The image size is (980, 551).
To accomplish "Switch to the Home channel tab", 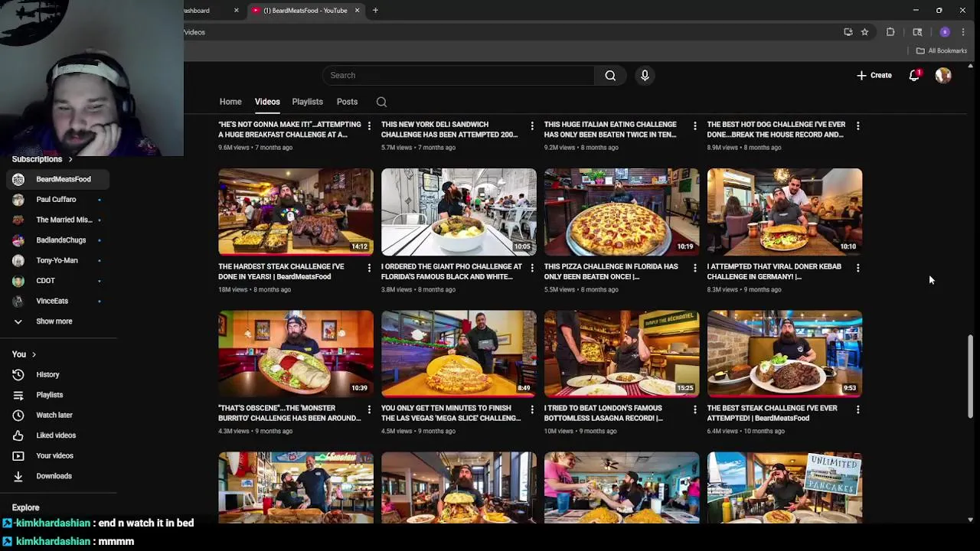I will (230, 102).
